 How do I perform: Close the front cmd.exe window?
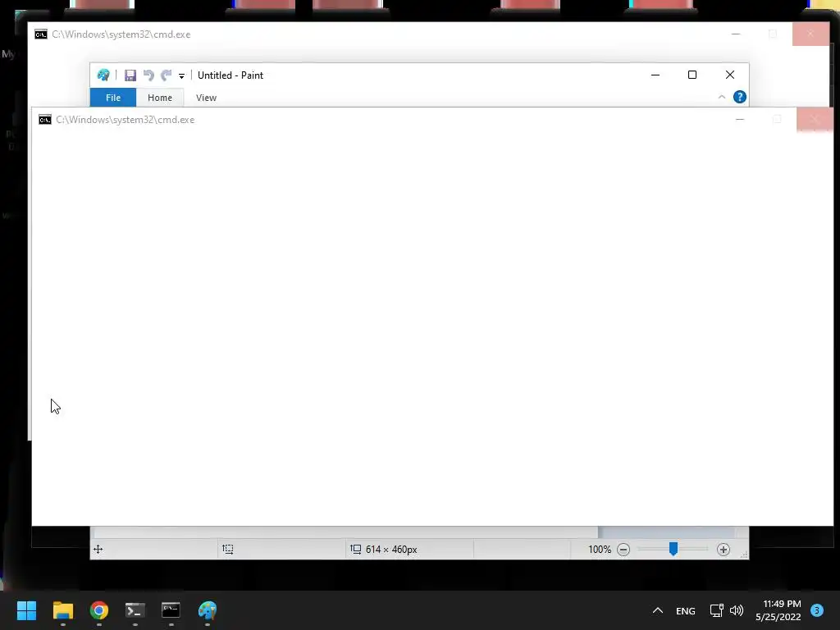click(x=815, y=120)
